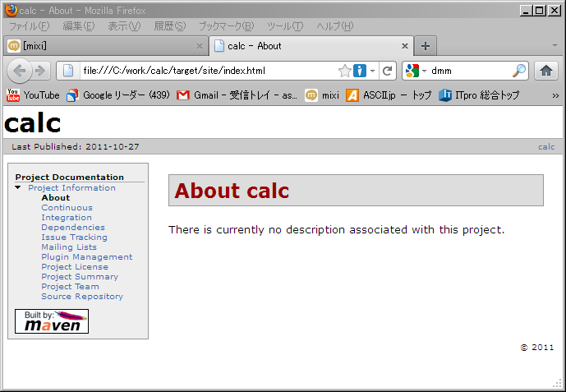The width and height of the screenshot is (566, 392).
Task: Open the Google リーダー (439) bookmark
Action: point(118,95)
